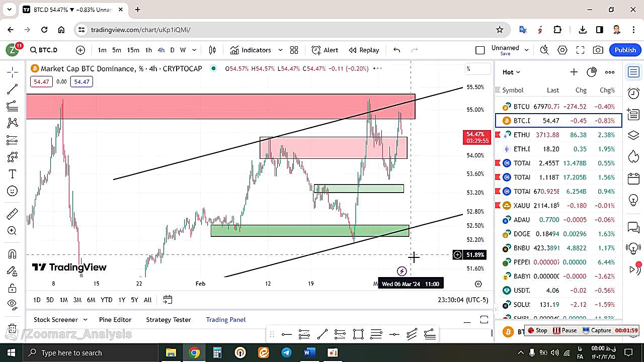Open the layout setup square icon
The width and height of the screenshot is (644, 362).
480,50
